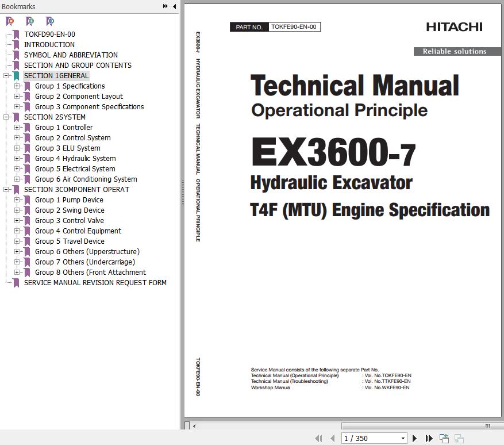Collapse the Bookmarks panel with left arrow

[x=174, y=6]
